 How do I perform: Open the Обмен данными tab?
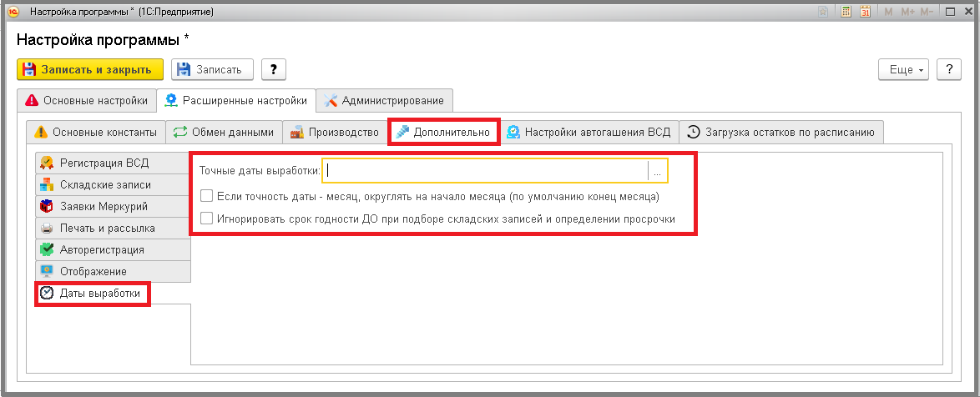tap(224, 133)
